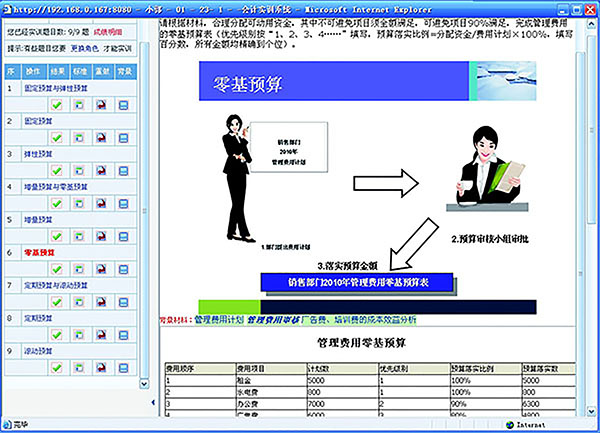The image size is (600, 433).
Task: Click the red redo icon for item 3
Action: coord(101,170)
